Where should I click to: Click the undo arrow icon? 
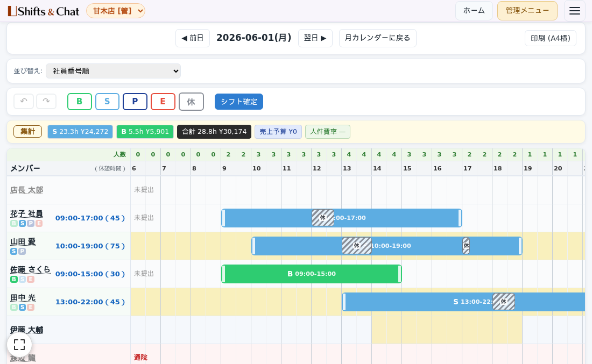click(24, 101)
